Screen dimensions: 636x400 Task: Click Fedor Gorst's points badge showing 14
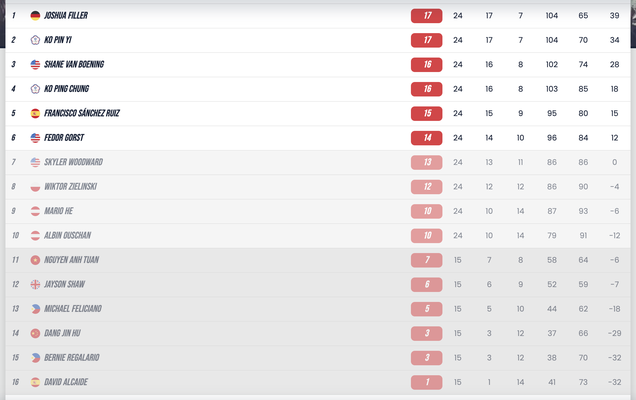point(427,138)
